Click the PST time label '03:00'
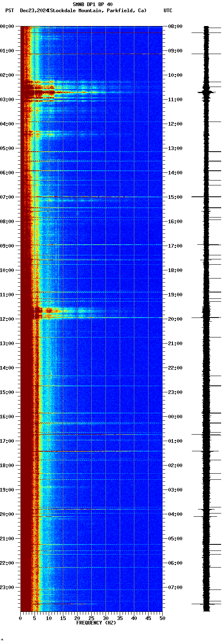224x644 pixels. 7,100
